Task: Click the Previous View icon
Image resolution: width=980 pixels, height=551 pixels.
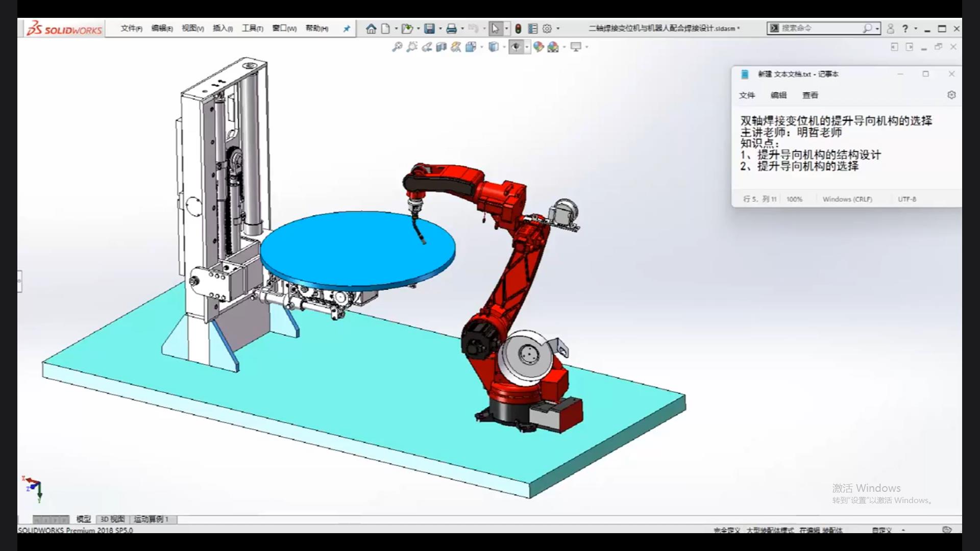Action: click(x=427, y=47)
